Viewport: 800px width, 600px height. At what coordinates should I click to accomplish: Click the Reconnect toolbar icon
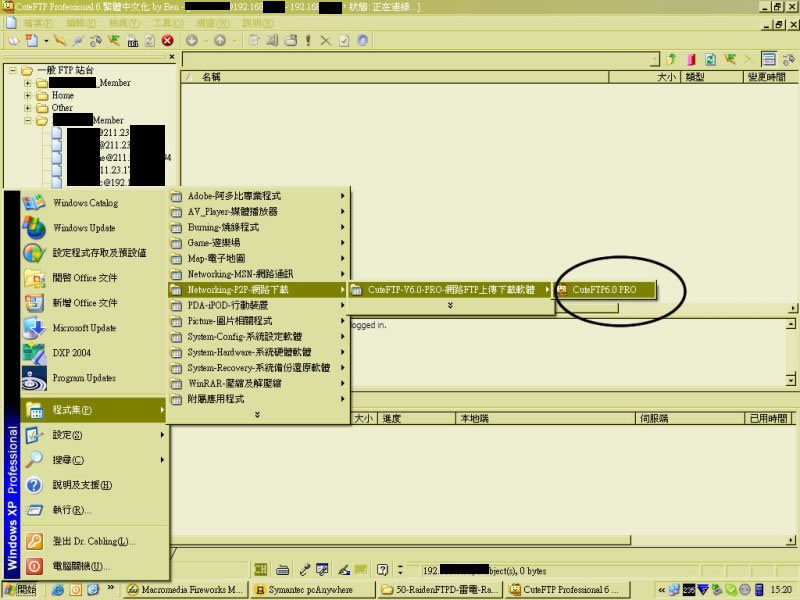point(95,40)
